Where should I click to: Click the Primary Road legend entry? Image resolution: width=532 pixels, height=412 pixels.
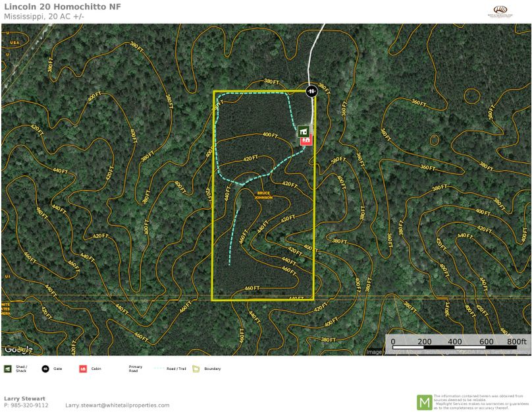click(135, 368)
